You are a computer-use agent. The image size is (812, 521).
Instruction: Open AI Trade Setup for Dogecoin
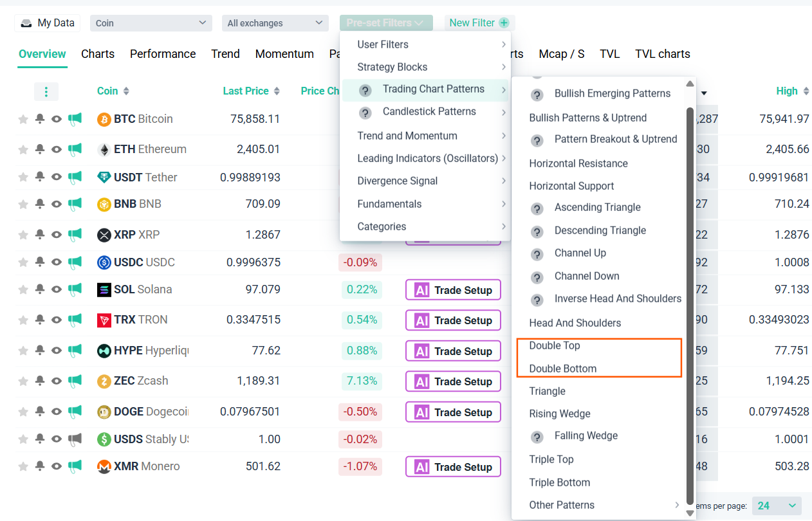coord(453,412)
